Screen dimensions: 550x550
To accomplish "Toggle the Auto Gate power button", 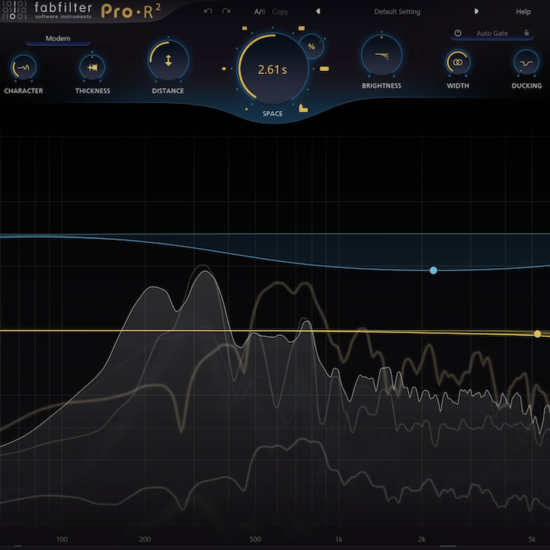I will tap(457, 33).
